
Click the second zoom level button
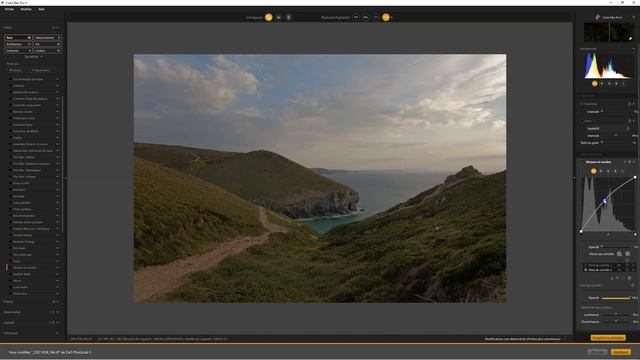coord(366,17)
